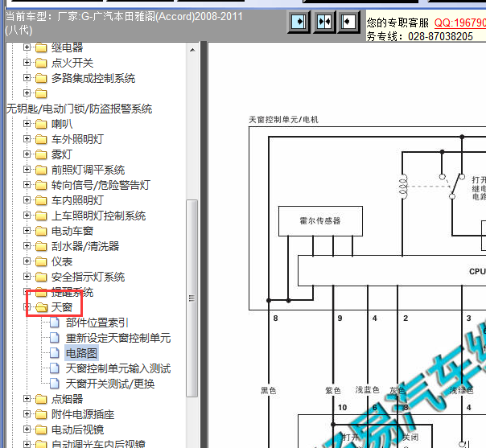Select the 仪表 folder icon
Viewport: 486px width, 448px height.
pyautogui.click(x=41, y=261)
